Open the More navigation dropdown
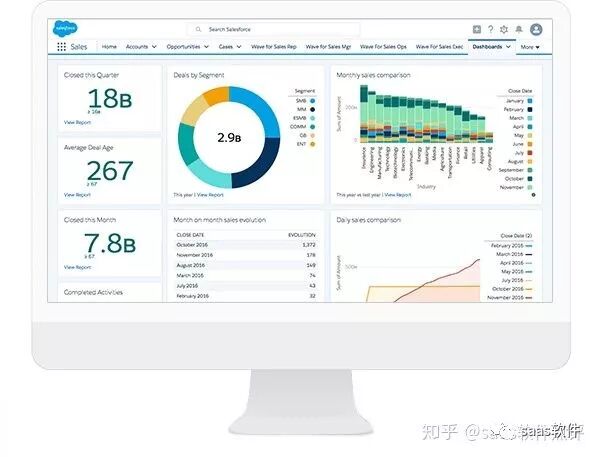Viewport: 600px width, 457px height. point(530,47)
